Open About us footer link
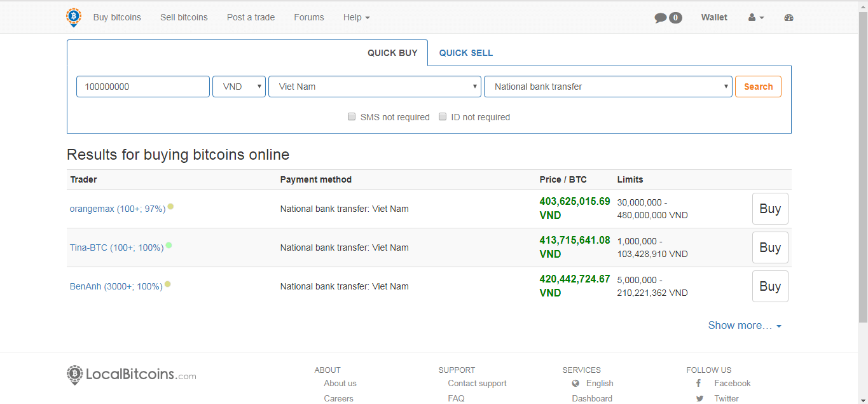This screenshot has height=404, width=868. (x=340, y=384)
